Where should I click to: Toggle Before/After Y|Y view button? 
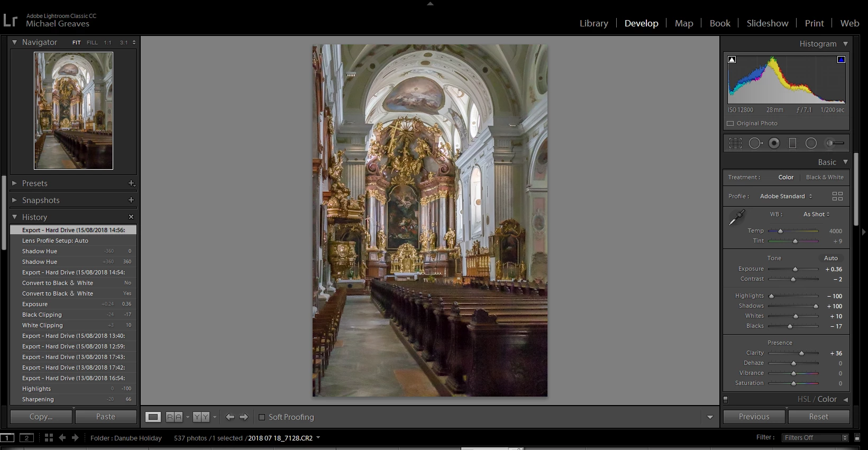tap(201, 417)
